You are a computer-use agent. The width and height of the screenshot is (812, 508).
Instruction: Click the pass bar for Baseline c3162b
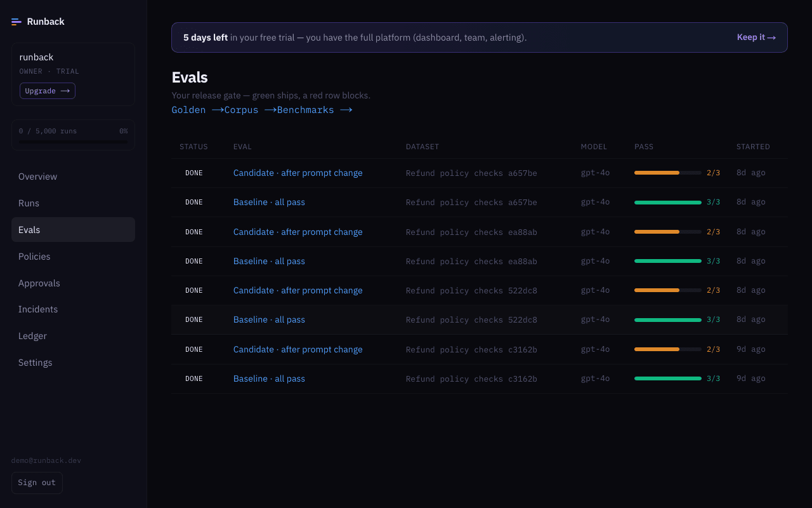point(668,378)
